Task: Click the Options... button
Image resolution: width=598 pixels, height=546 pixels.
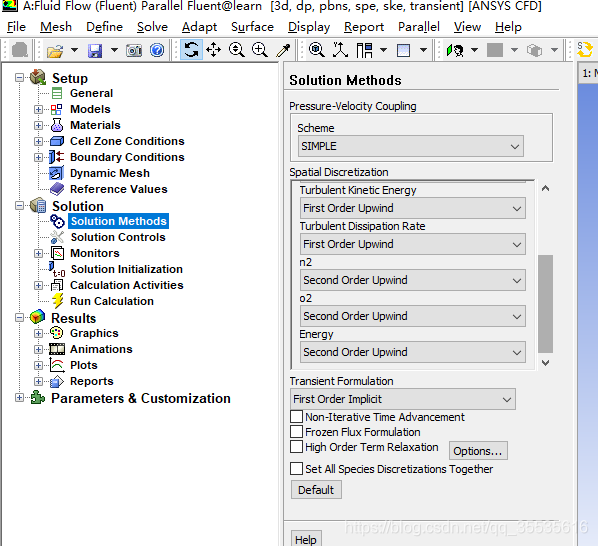Action: [478, 451]
